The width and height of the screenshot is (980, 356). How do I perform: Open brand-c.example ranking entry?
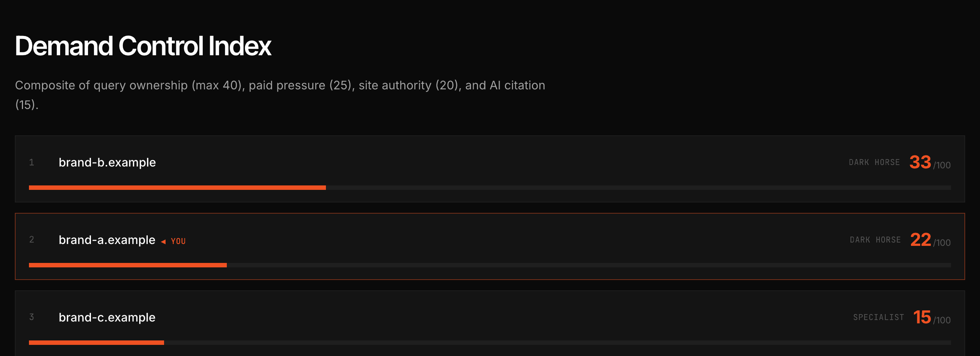[490, 323]
